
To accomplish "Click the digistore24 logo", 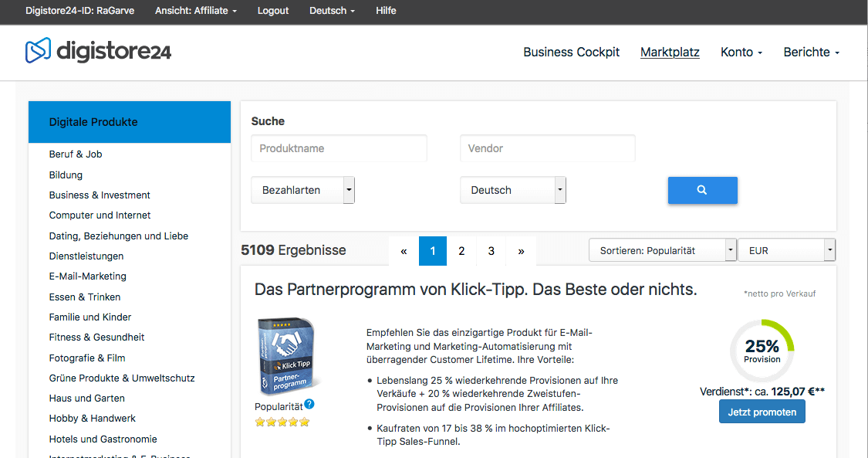I will (x=98, y=51).
